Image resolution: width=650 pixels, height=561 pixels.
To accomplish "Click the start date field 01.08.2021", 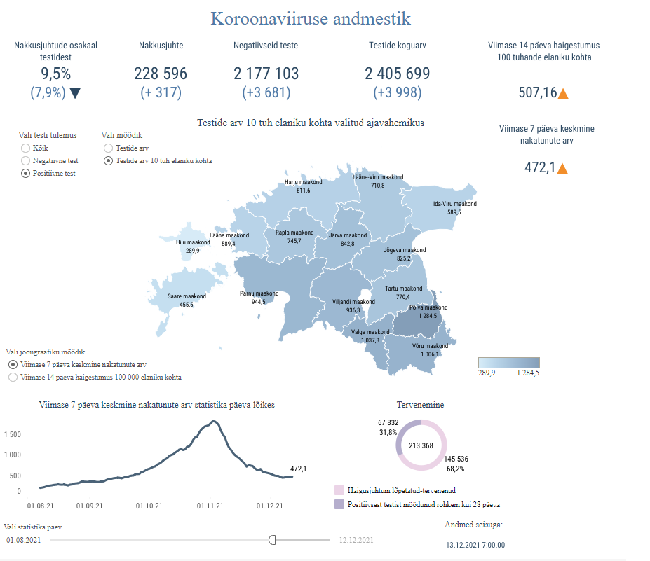I will [x=23, y=540].
